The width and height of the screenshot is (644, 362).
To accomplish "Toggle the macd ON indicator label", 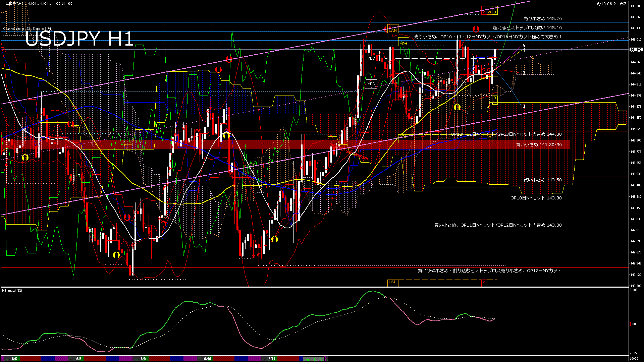I will pyautogui.click(x=314, y=359).
